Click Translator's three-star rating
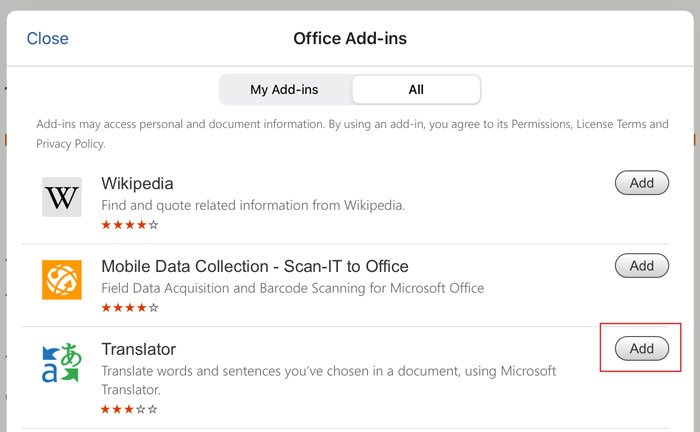700x432 pixels. tap(129, 409)
